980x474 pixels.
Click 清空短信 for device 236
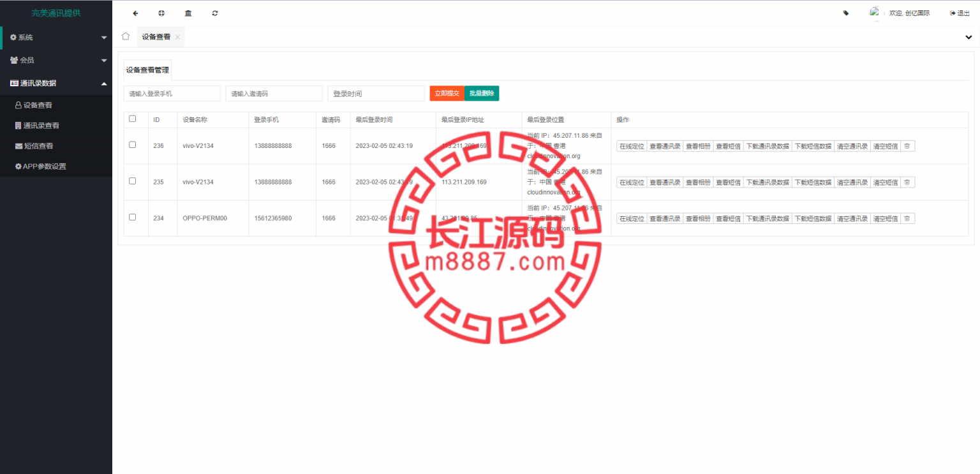(886, 146)
